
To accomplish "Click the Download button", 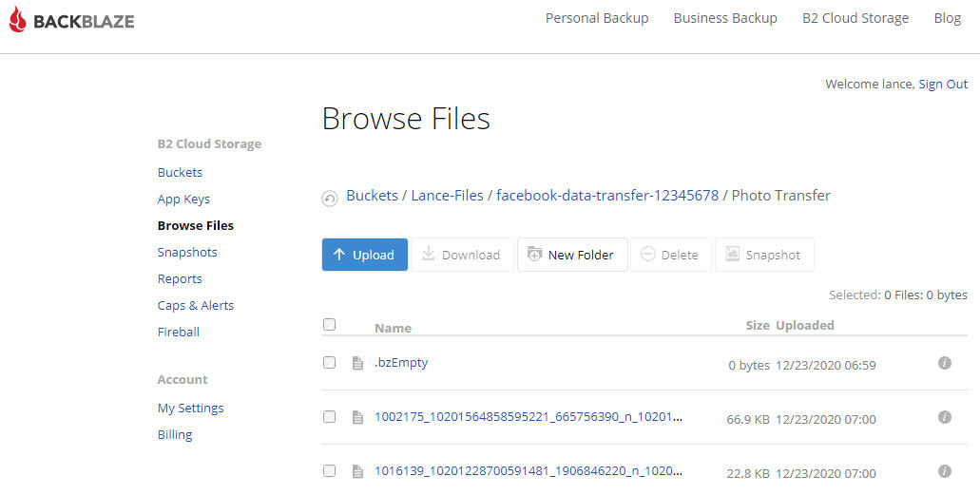I will tap(463, 255).
